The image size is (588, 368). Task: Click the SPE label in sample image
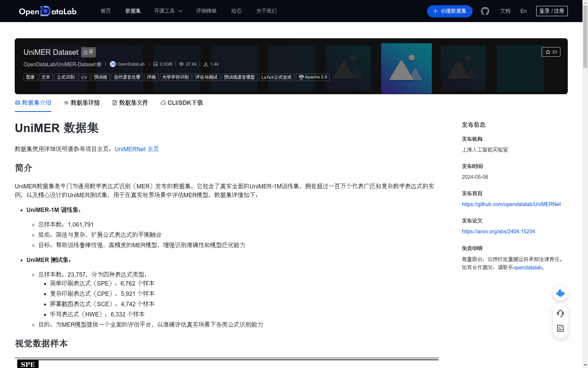point(28,364)
